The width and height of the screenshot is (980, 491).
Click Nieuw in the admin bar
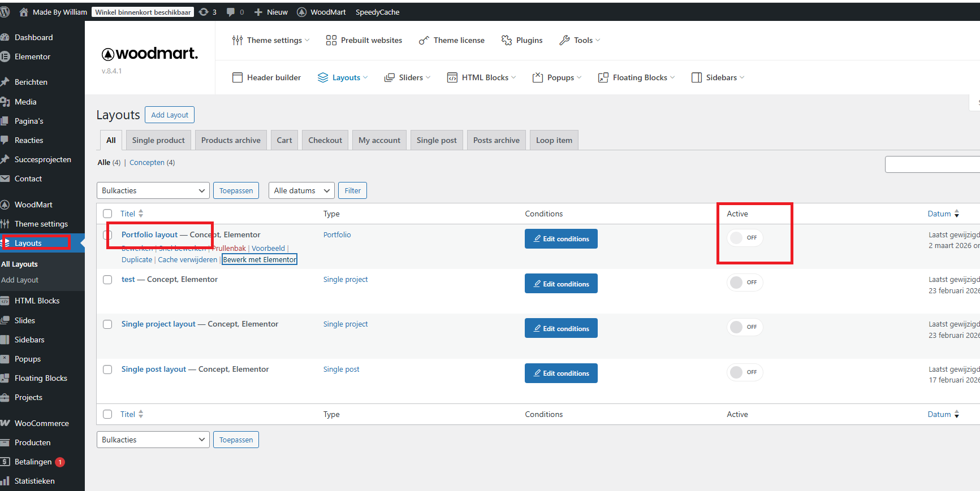point(271,12)
